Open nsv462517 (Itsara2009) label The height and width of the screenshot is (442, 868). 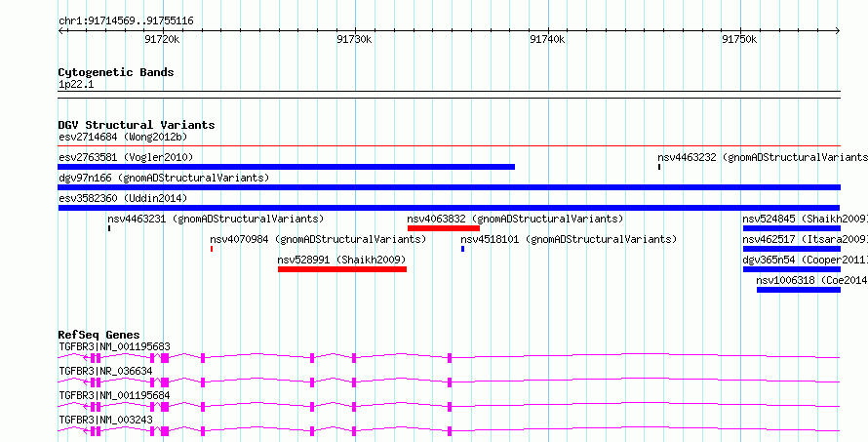click(x=805, y=239)
